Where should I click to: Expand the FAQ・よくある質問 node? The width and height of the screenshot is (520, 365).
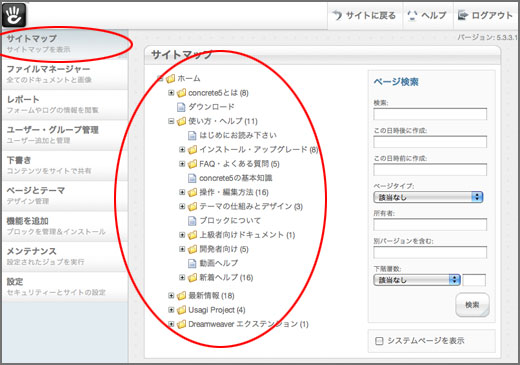[182, 164]
